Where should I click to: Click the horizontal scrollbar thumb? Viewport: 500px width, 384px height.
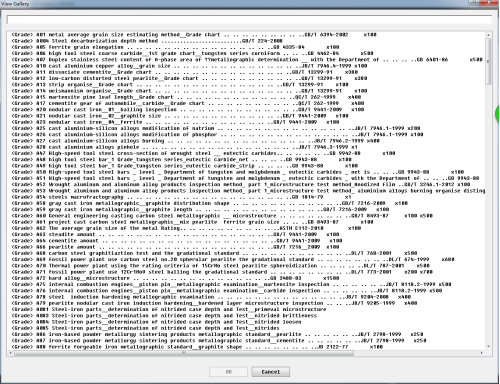(x=184, y=353)
